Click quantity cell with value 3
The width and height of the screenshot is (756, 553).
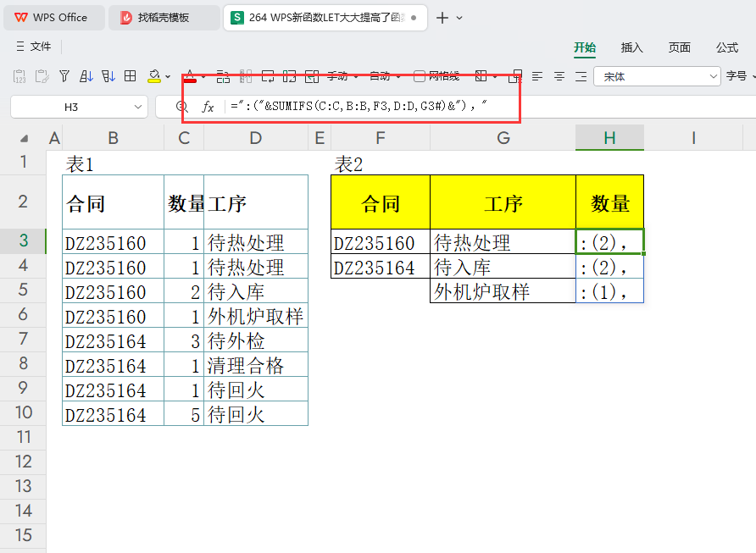click(x=184, y=340)
